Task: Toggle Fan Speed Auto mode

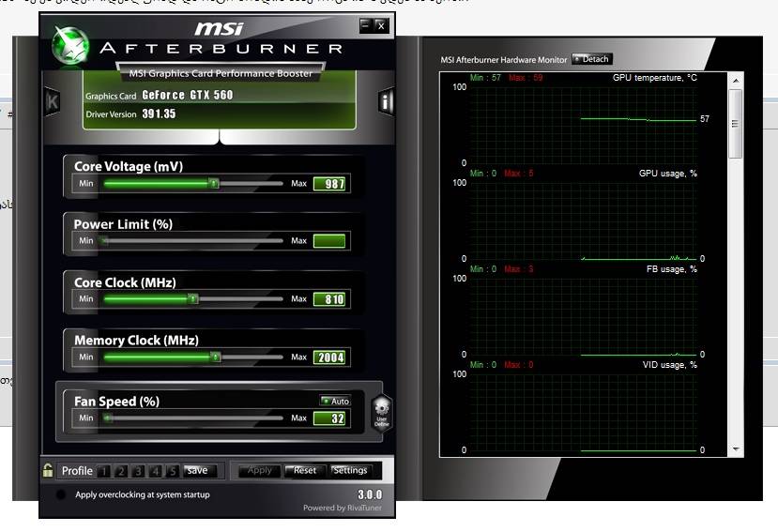Action: coord(336,401)
